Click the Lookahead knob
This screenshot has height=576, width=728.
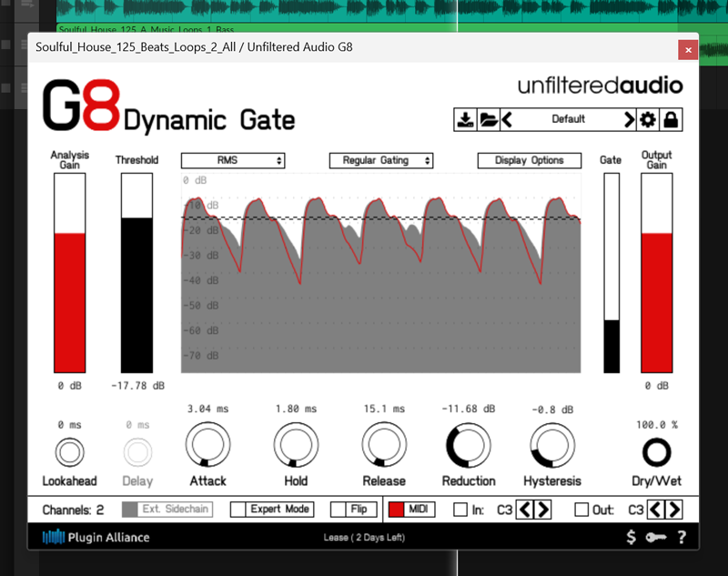point(70,452)
